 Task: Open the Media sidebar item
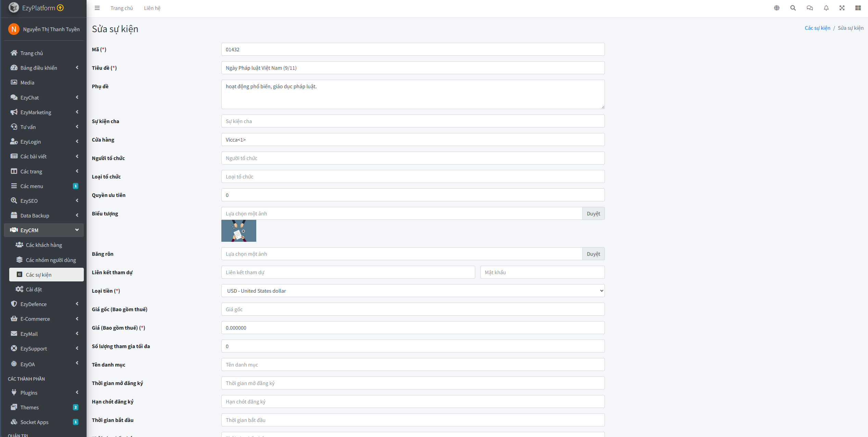(27, 82)
